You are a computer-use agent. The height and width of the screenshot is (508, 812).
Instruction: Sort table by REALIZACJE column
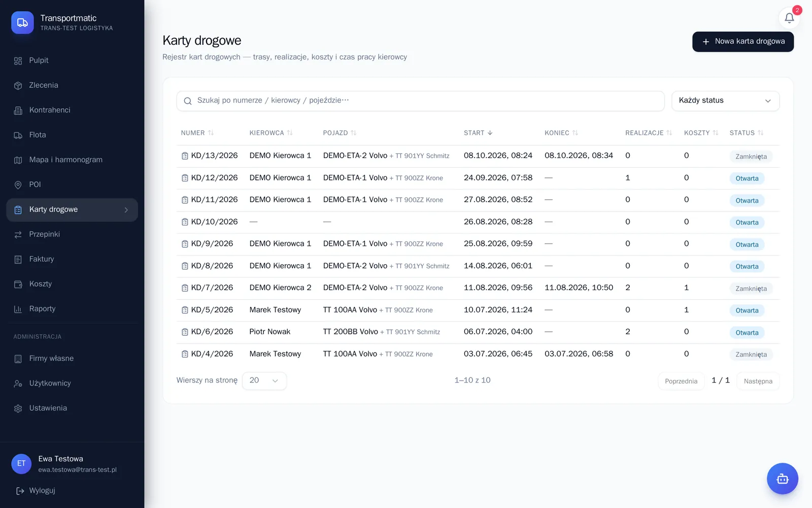click(649, 133)
